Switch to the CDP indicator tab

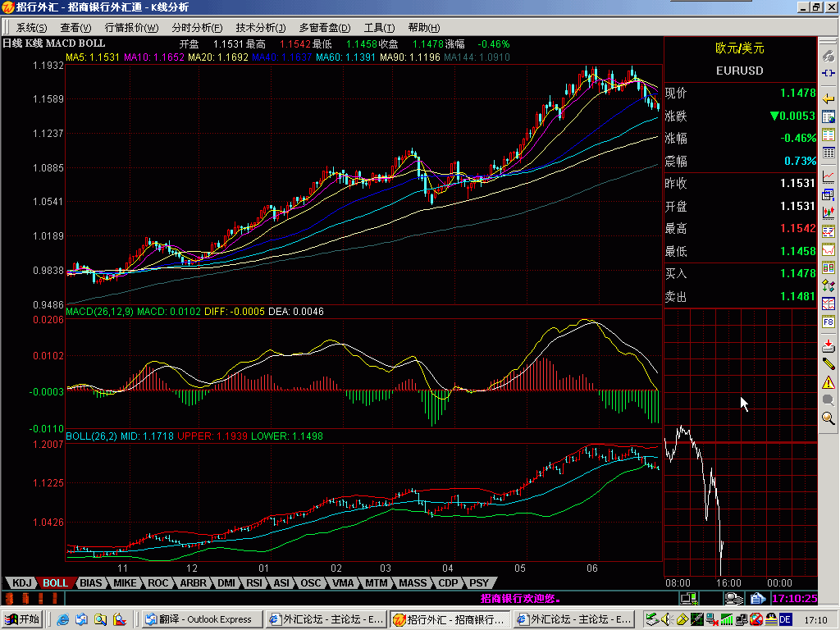point(448,583)
